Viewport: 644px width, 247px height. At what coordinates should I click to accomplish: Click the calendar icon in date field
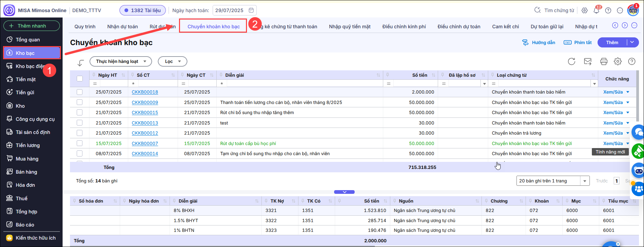(251, 10)
